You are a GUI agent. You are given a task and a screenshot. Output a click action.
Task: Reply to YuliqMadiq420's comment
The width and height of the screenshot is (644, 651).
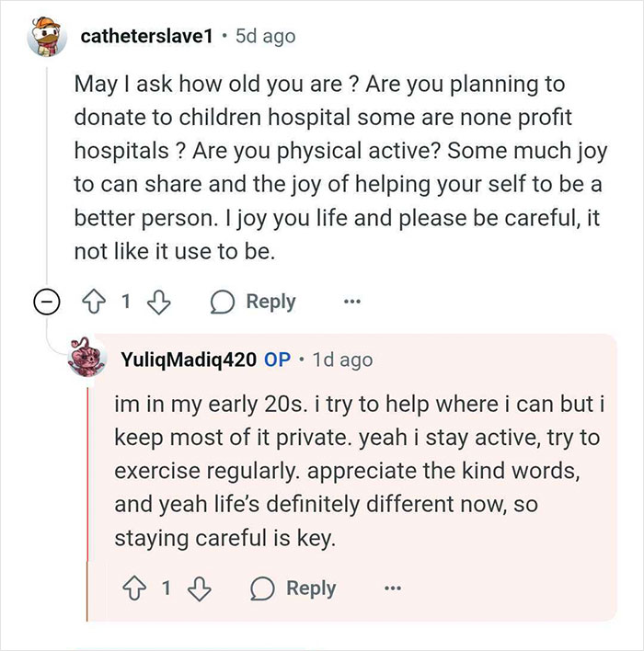click(296, 588)
